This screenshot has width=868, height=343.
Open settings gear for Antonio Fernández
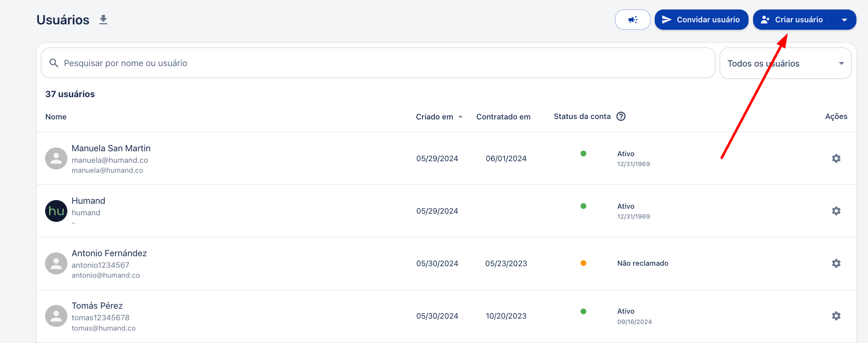pyautogui.click(x=836, y=264)
